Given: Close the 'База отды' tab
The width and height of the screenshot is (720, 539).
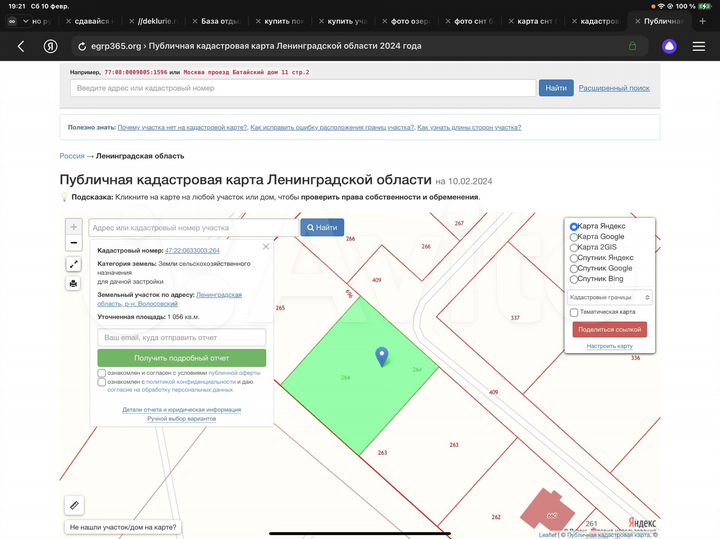Looking at the screenshot, I should click(x=195, y=21).
